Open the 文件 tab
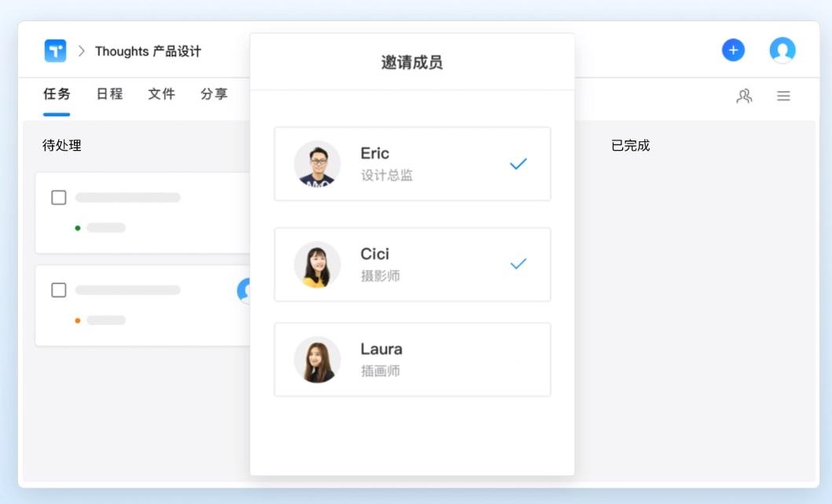Image resolution: width=832 pixels, height=504 pixels. coord(161,93)
